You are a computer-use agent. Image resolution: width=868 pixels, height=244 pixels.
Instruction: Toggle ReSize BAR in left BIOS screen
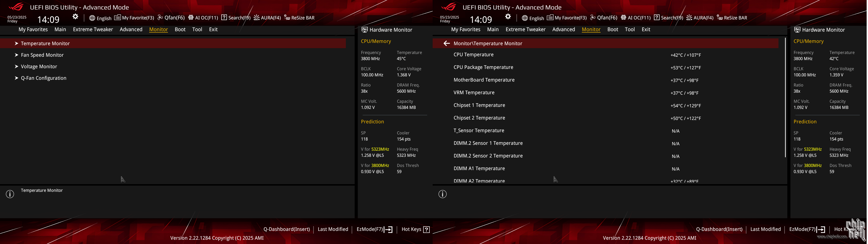pos(299,18)
